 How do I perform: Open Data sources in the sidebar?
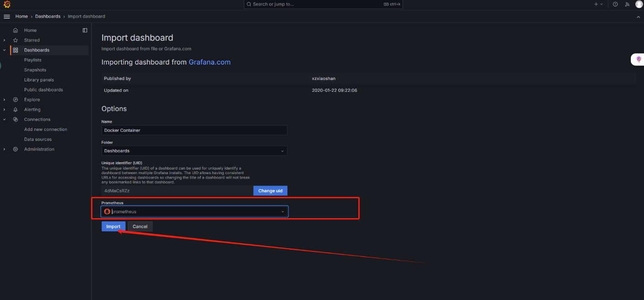click(x=38, y=140)
